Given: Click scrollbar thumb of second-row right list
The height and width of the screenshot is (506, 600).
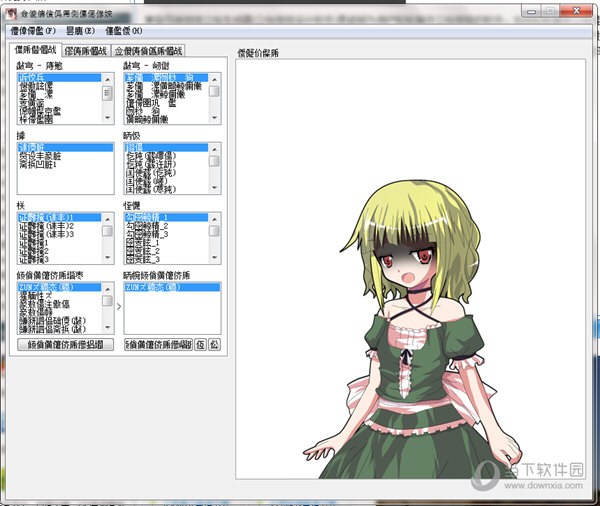Looking at the screenshot, I should [214, 161].
